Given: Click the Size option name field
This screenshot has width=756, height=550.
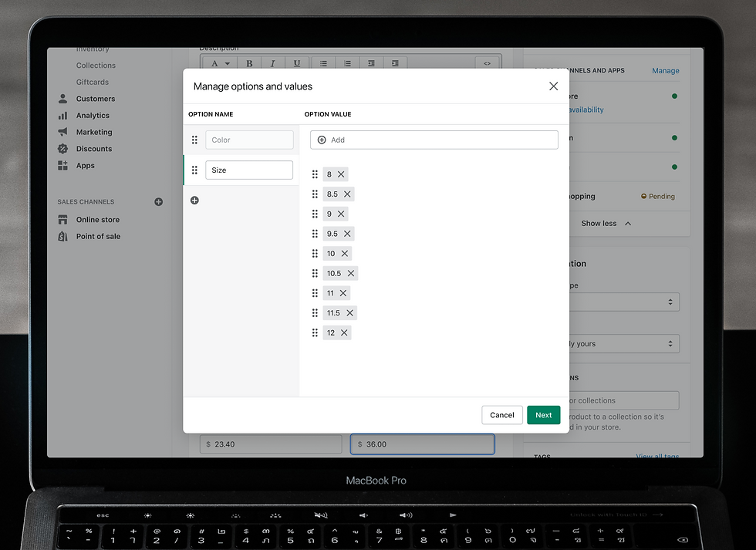Looking at the screenshot, I should tap(249, 170).
